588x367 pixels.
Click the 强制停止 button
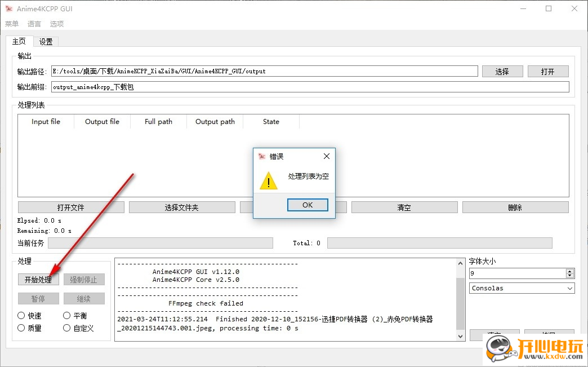(x=83, y=280)
